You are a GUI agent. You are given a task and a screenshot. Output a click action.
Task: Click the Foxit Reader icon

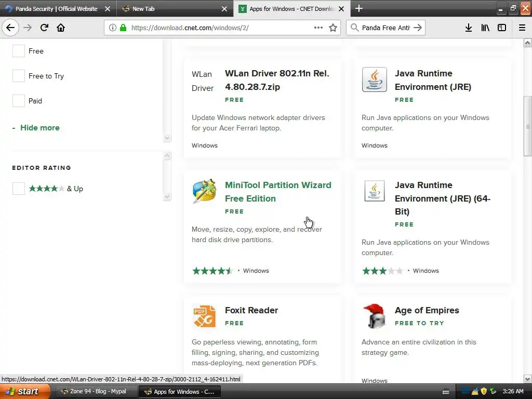pos(204,316)
